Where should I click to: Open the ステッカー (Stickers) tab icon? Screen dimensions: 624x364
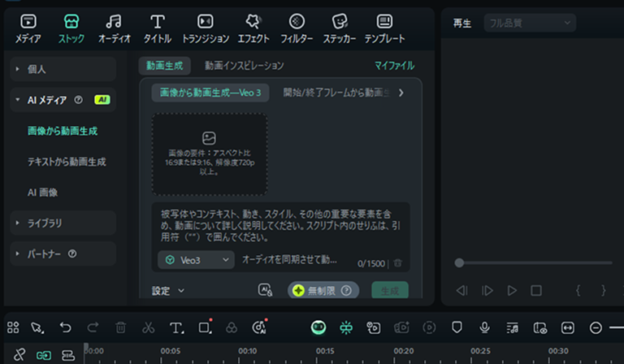tap(340, 27)
